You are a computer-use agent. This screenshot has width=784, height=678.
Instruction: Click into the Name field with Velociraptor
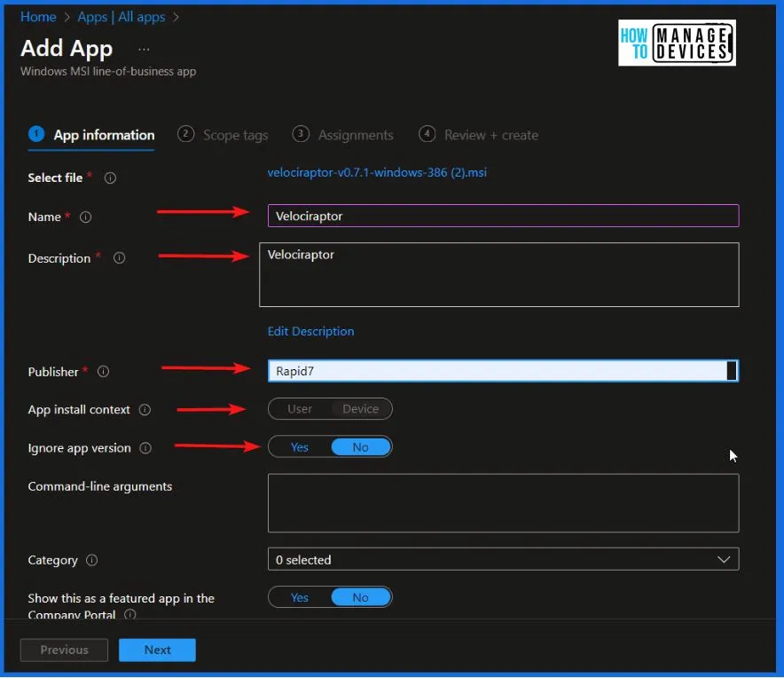503,217
